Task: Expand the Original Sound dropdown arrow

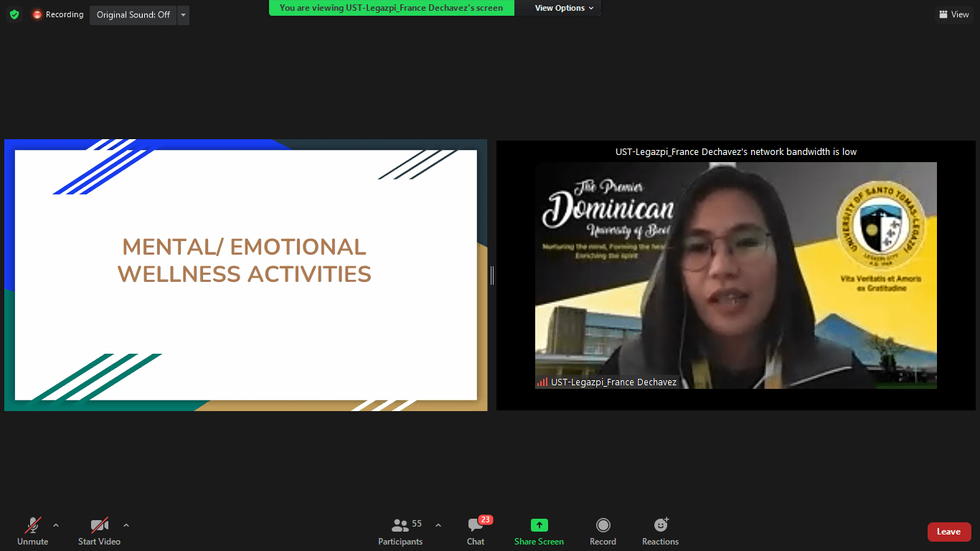Action: (x=183, y=15)
